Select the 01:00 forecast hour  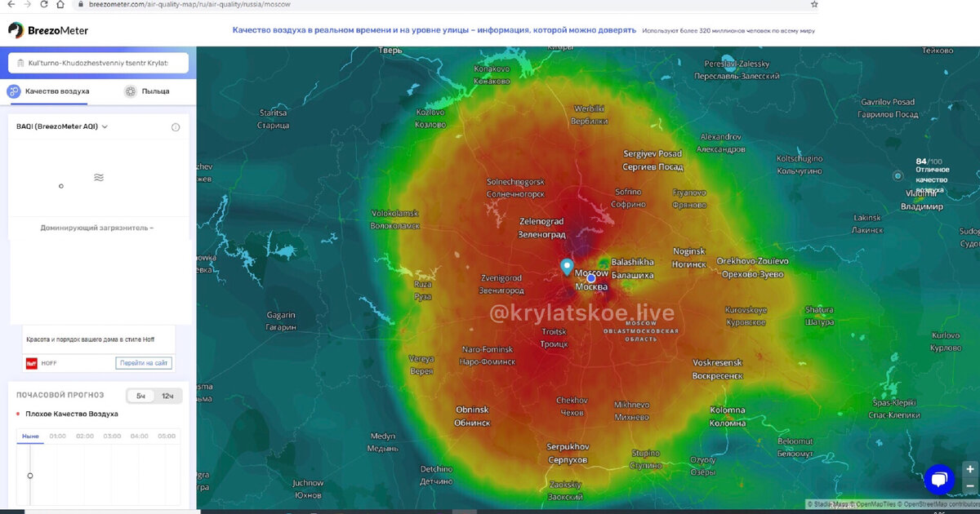coord(58,436)
